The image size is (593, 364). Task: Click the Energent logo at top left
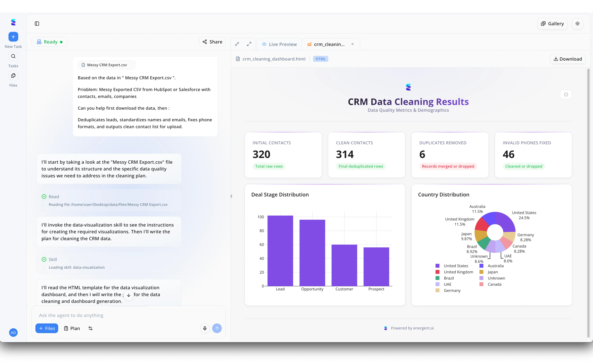click(x=13, y=22)
